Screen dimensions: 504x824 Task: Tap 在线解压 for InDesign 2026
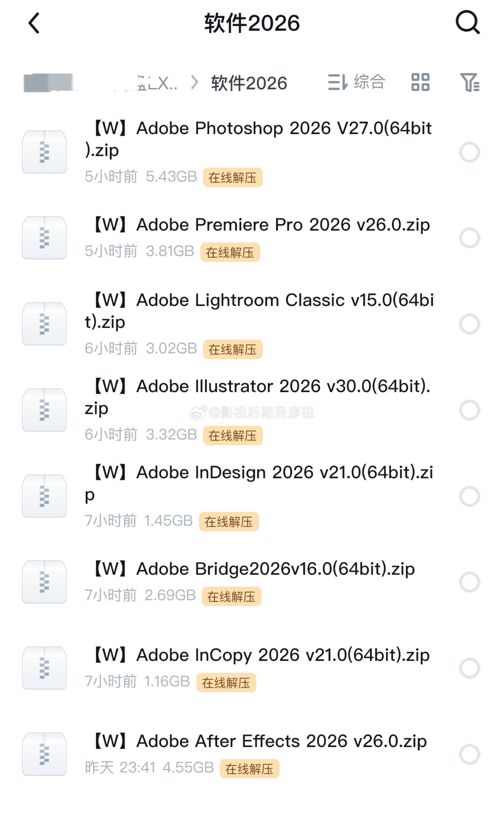click(x=229, y=521)
